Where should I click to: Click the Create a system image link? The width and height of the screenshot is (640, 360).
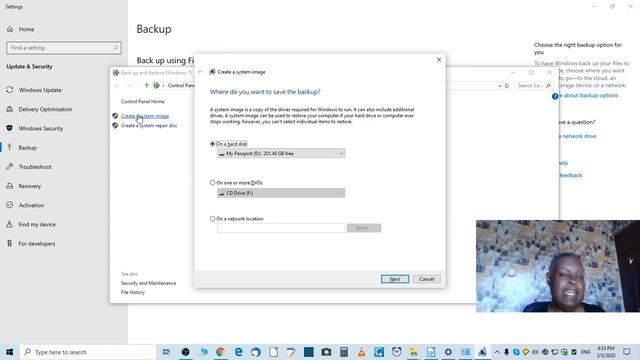pos(145,116)
